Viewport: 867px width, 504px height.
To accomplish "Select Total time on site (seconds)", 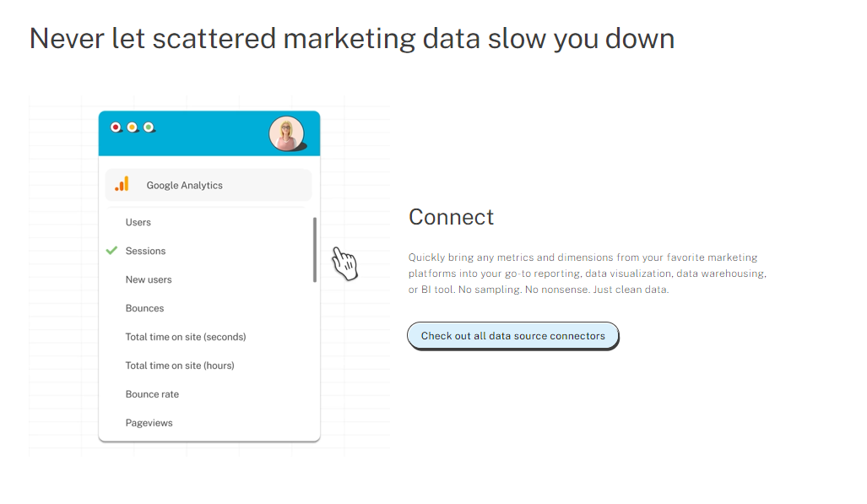I will (x=186, y=337).
